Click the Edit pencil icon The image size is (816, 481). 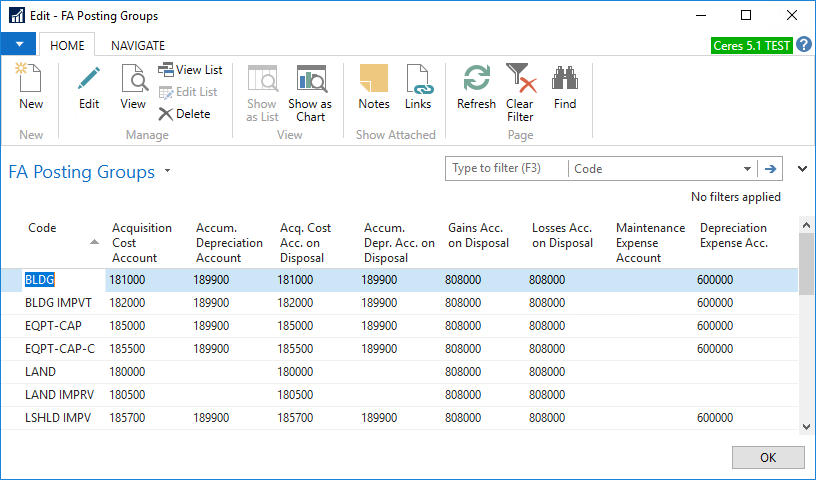click(x=89, y=80)
